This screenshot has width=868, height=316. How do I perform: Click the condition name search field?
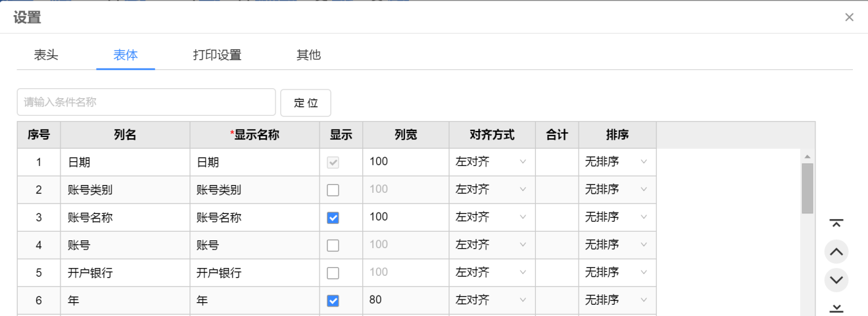pyautogui.click(x=146, y=102)
